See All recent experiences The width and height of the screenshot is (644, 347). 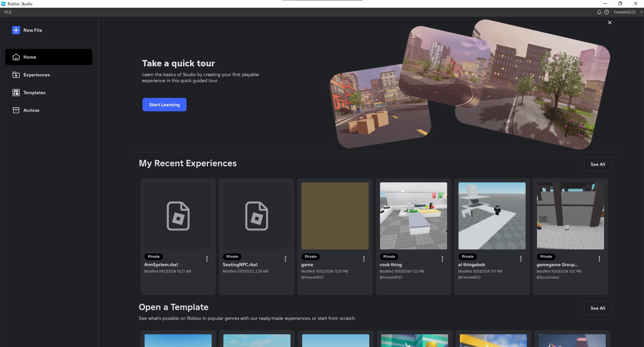point(598,164)
